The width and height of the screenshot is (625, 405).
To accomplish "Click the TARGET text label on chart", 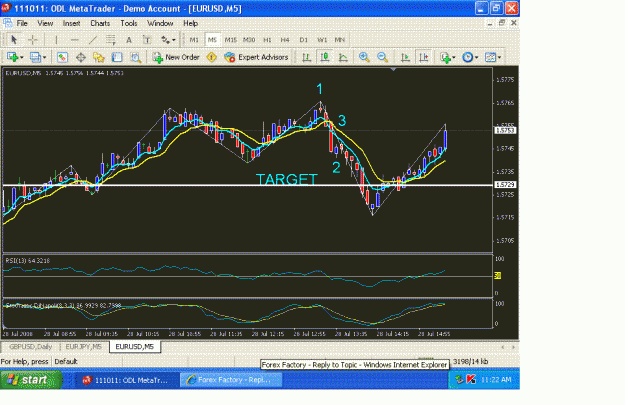I will click(x=287, y=179).
